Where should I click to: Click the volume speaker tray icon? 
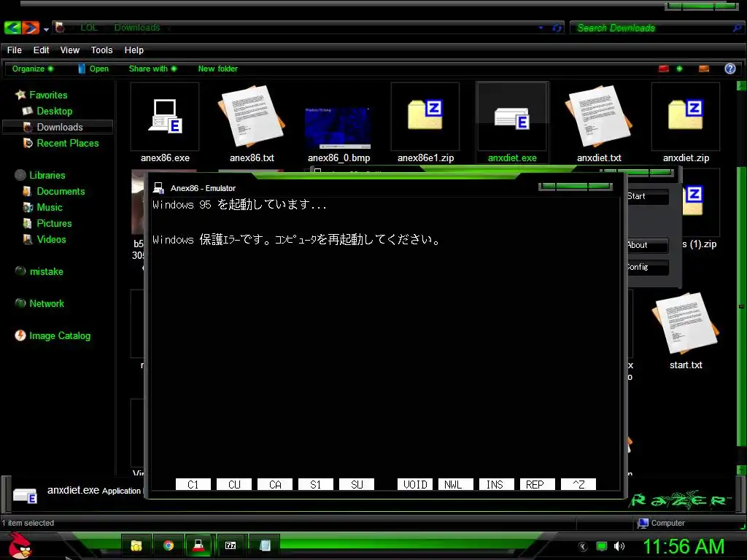619,546
